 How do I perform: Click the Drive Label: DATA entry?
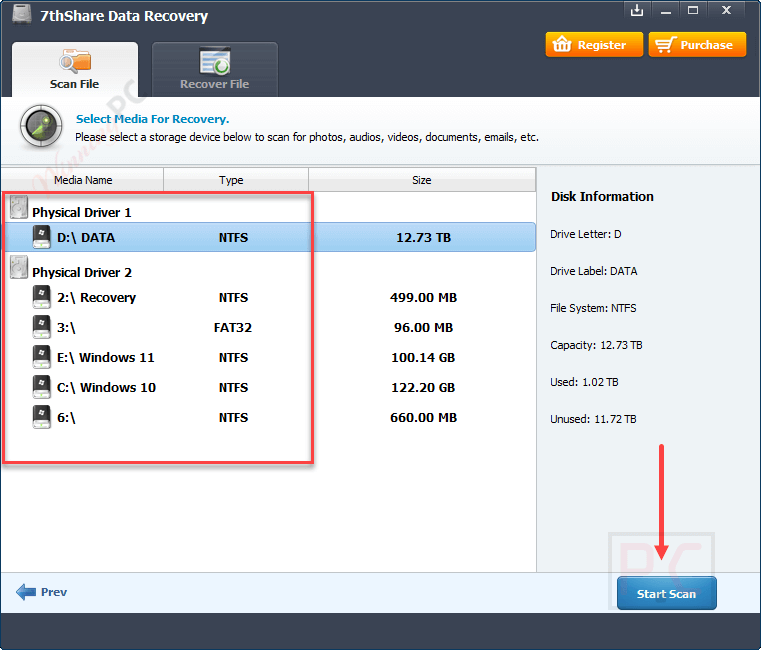tap(594, 271)
